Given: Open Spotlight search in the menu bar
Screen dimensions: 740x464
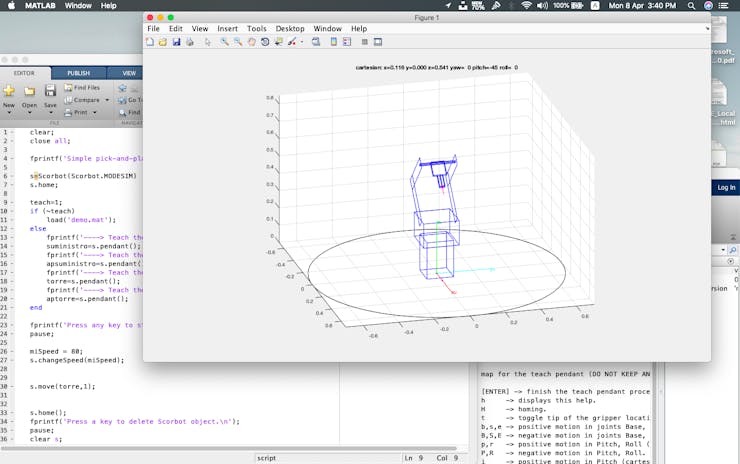Looking at the screenshot, I should click(691, 6).
